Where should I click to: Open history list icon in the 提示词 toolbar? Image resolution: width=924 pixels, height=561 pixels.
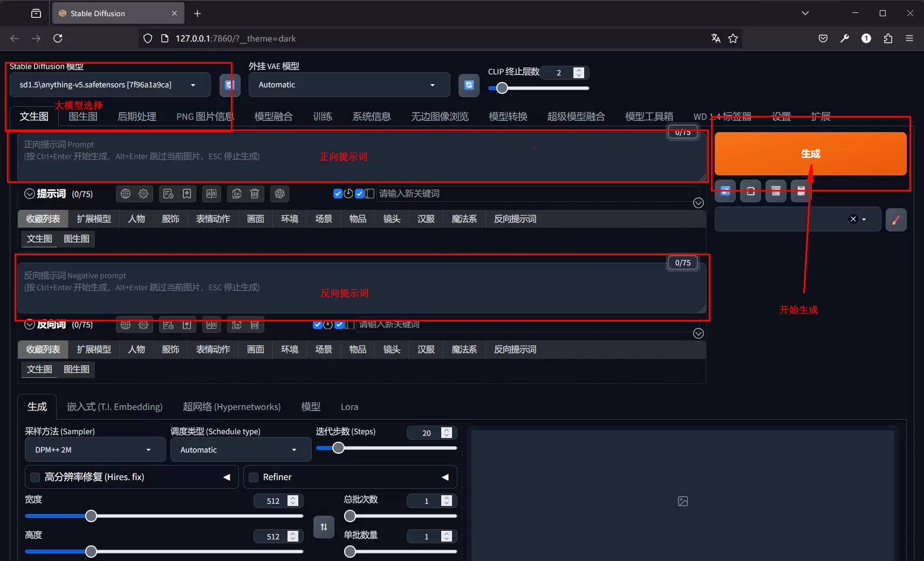point(168,194)
